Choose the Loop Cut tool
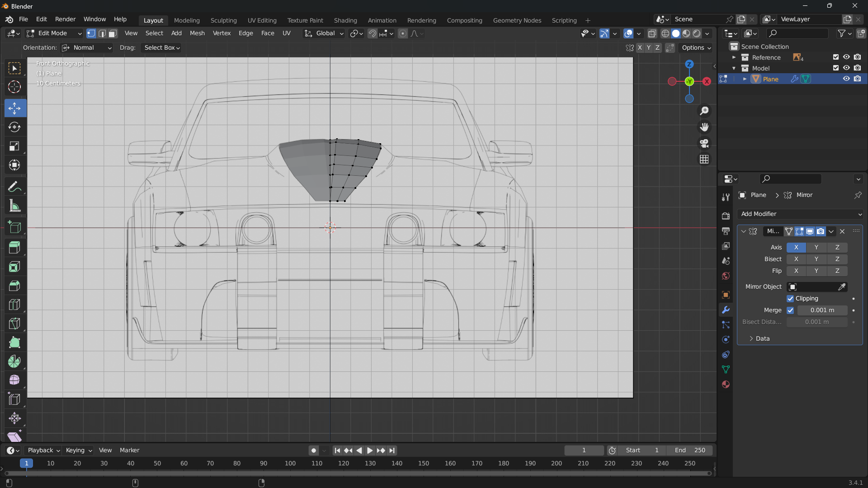Screen dimensions: 868x488 [x=14, y=305]
